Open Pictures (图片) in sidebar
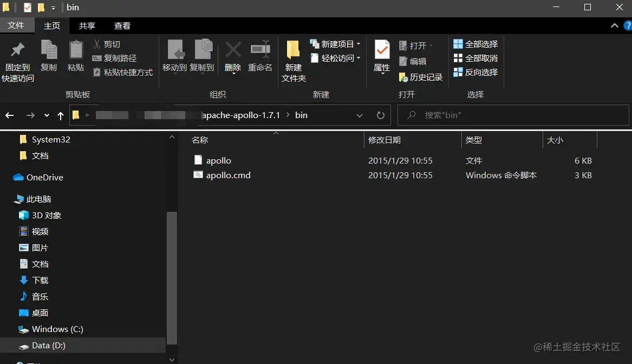This screenshot has width=632, height=364. click(x=34, y=248)
